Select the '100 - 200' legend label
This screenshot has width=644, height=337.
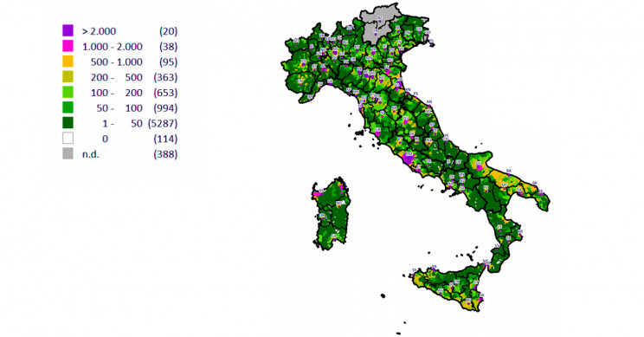pos(117,93)
